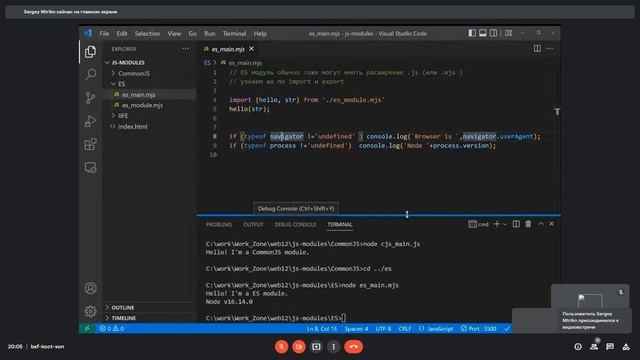Screen dimensions: 640x360
Task: Switch to the Output panel tab
Action: pos(253,224)
